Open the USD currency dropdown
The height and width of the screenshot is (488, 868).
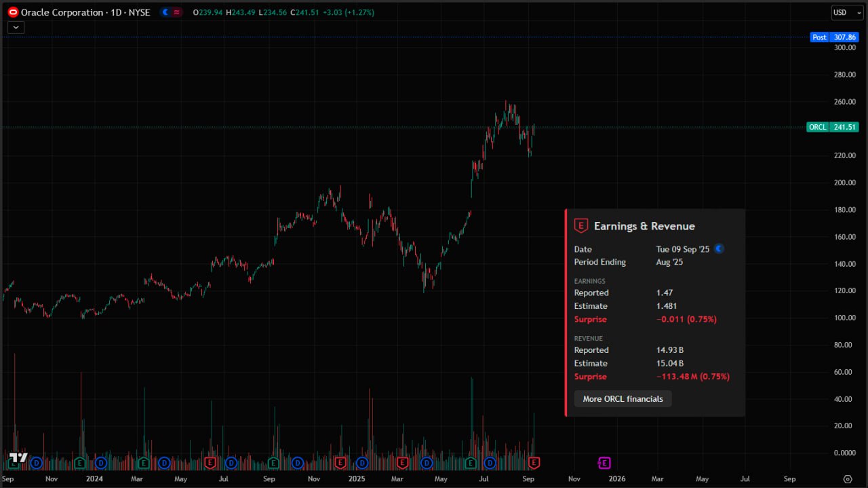click(x=848, y=12)
